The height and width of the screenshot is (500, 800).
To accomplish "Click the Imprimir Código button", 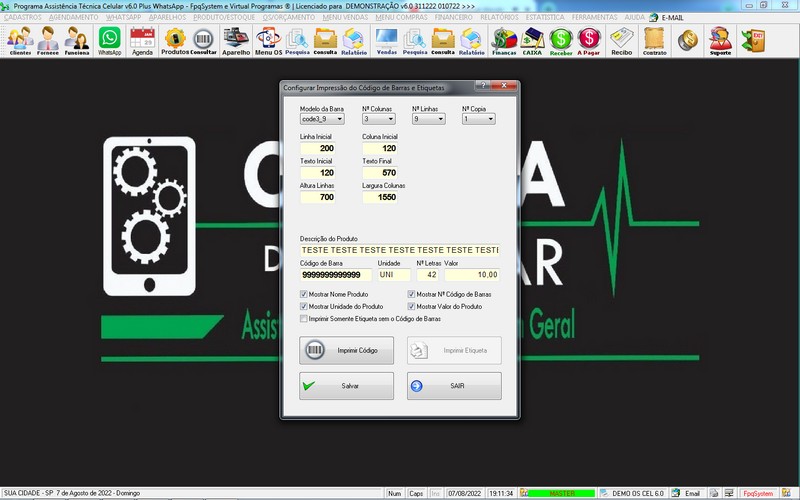I will (x=346, y=350).
